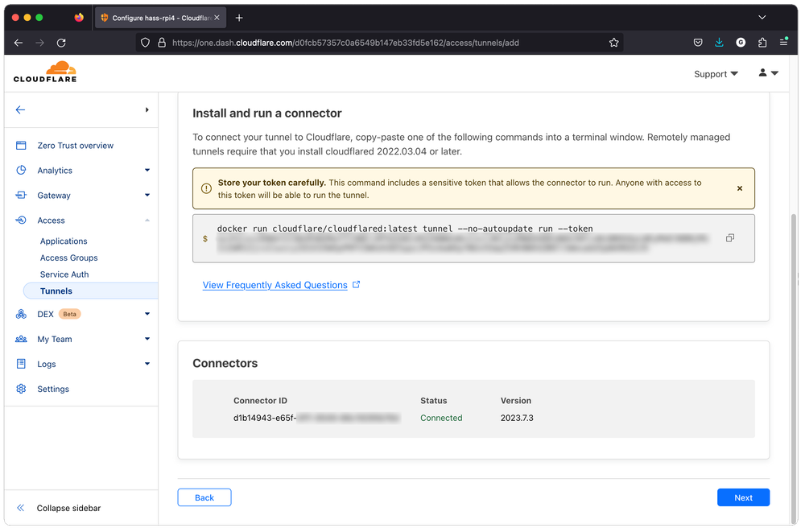
Task: Go to Access Groups
Action: [69, 258]
